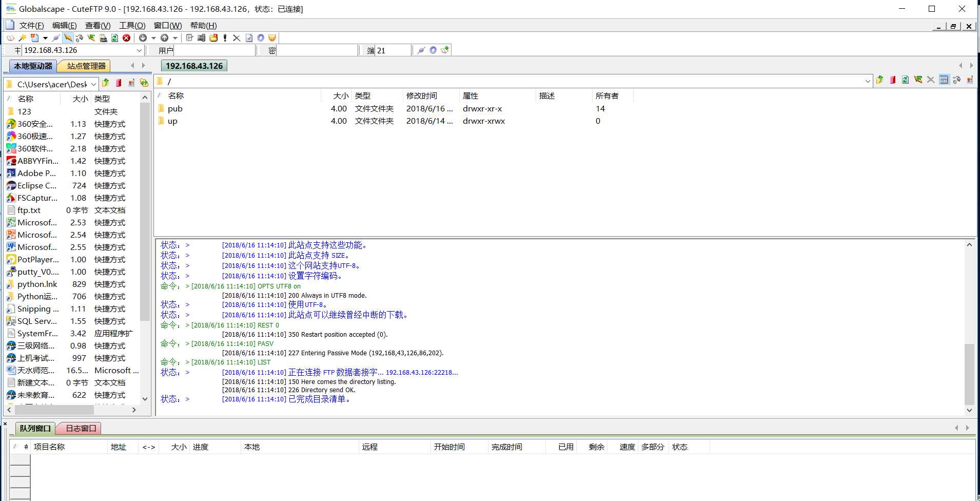Click the blue gear Settings icon in main toolbar
This screenshot has height=501, width=980.
261,38
